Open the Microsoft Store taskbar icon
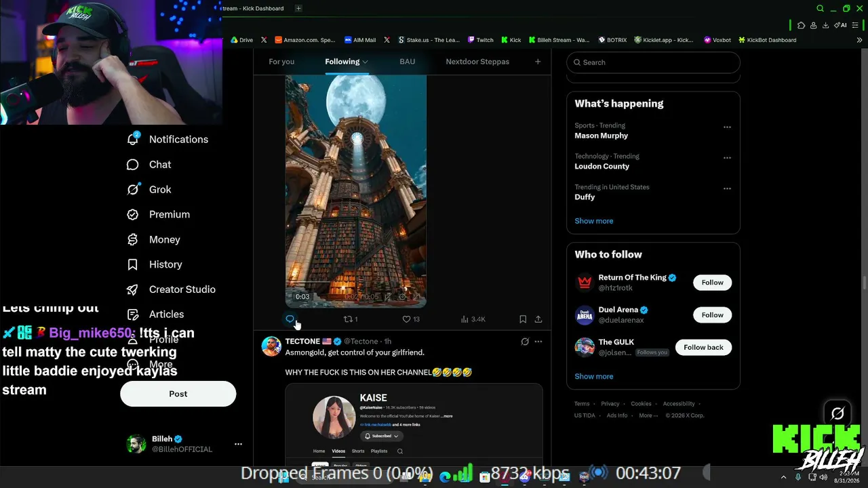Viewport: 868px width, 488px height. (x=485, y=477)
